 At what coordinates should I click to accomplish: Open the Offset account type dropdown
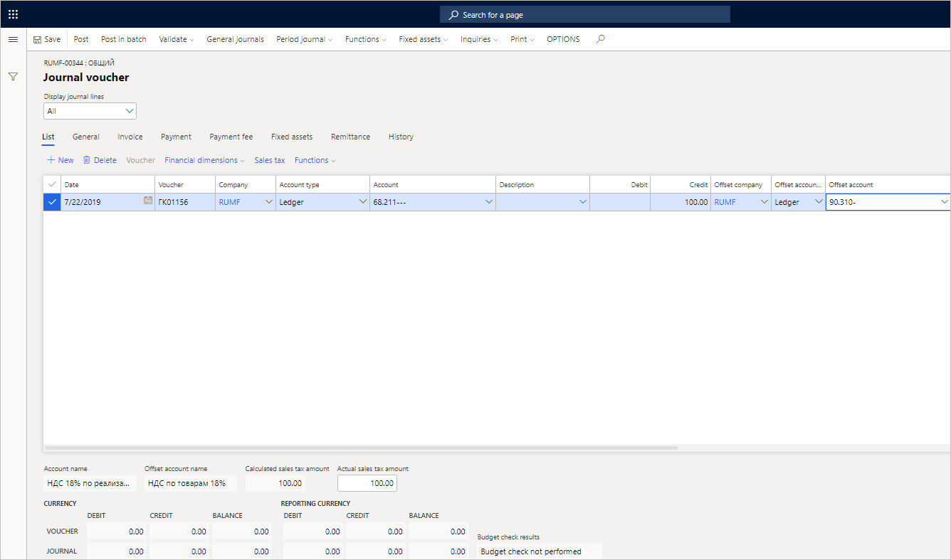click(x=819, y=202)
